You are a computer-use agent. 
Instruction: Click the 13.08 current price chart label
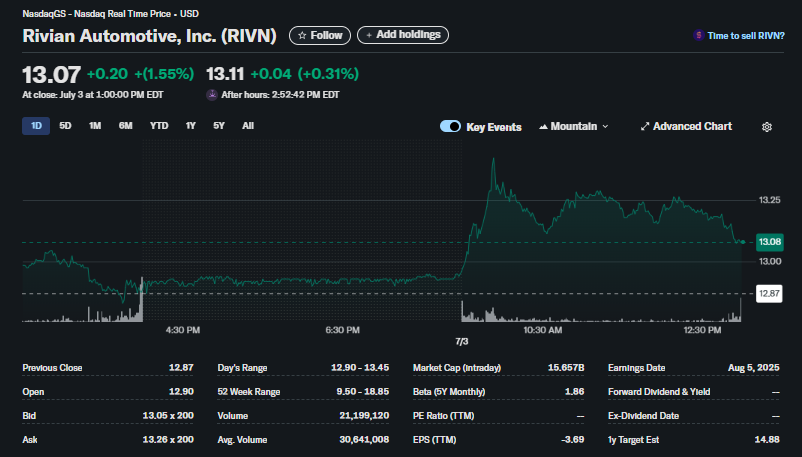click(770, 242)
